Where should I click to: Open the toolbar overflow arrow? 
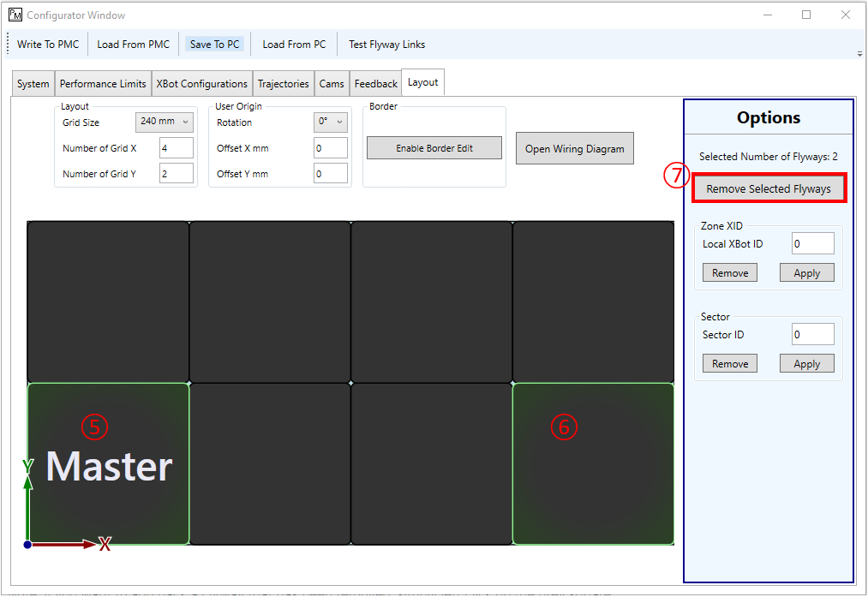coord(859,53)
